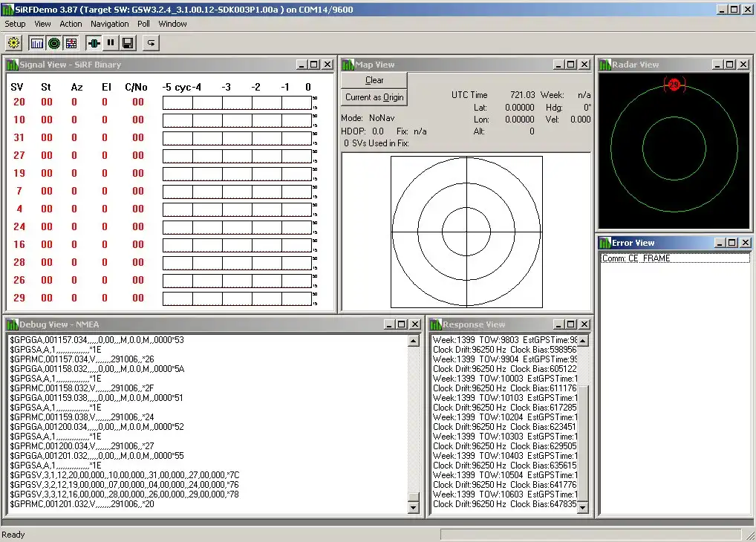
Task: Pause the display with the pause icon
Action: tap(111, 43)
